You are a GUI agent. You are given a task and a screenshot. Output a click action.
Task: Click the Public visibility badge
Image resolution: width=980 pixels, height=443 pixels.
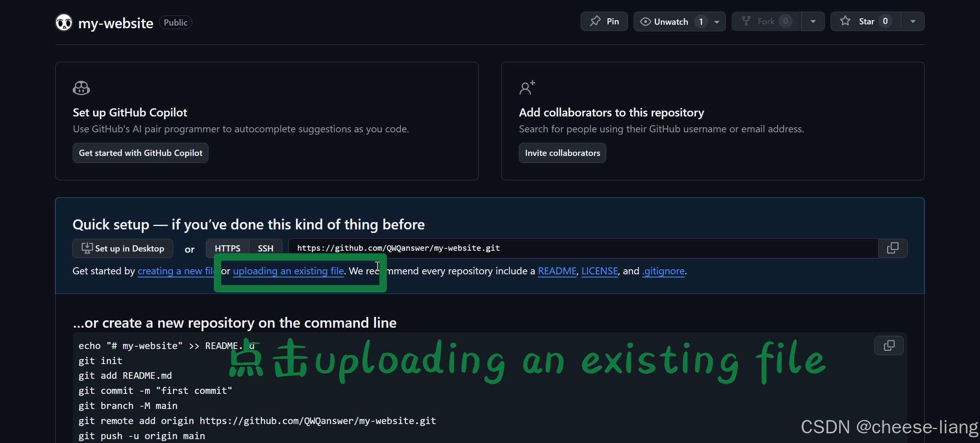[x=176, y=22]
